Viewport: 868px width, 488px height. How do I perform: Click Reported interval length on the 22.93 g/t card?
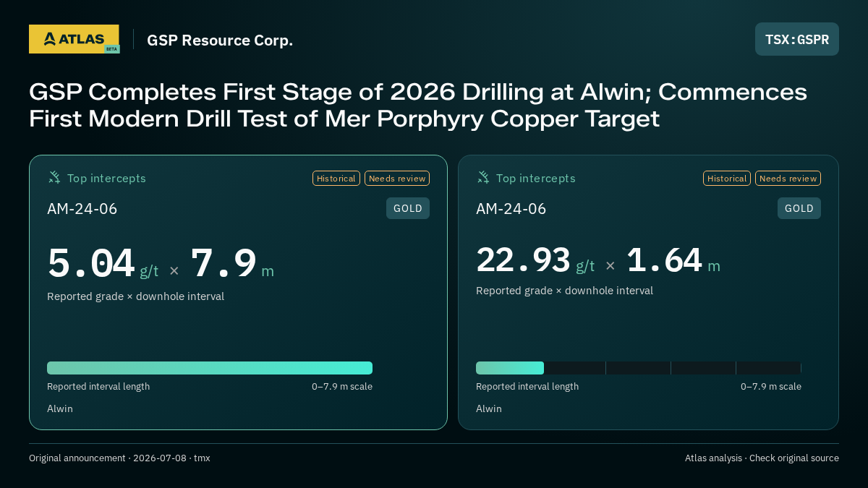coord(527,387)
